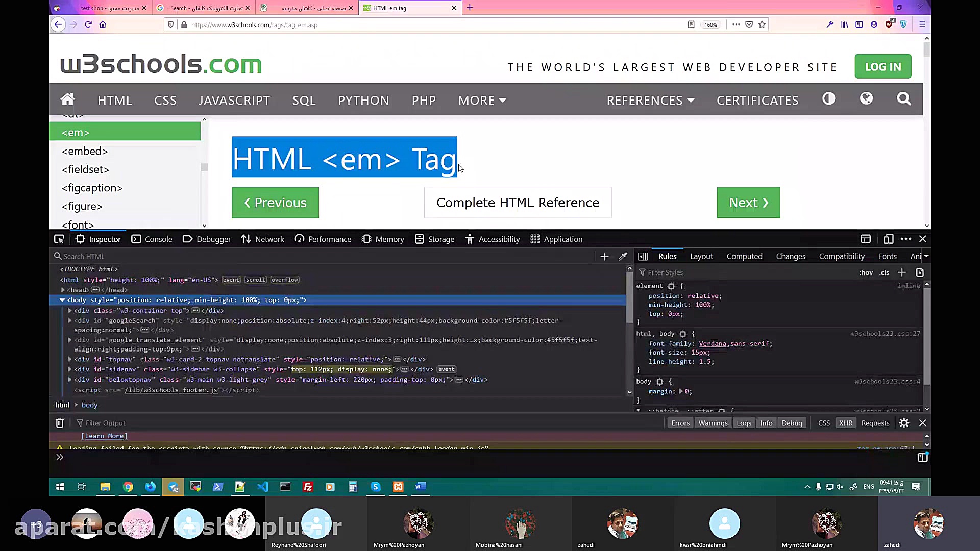Click the w3schools dark mode contrast icon
Screen dimensions: 980x551
[x=828, y=99]
